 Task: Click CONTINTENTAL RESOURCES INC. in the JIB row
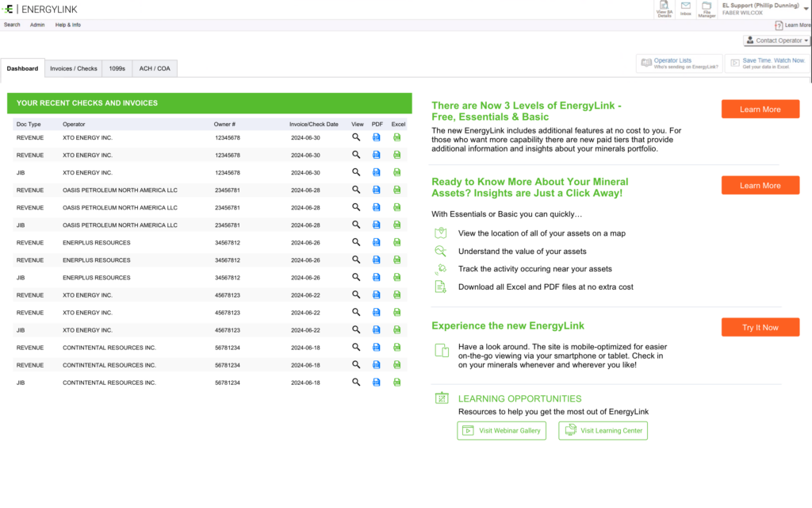(109, 383)
